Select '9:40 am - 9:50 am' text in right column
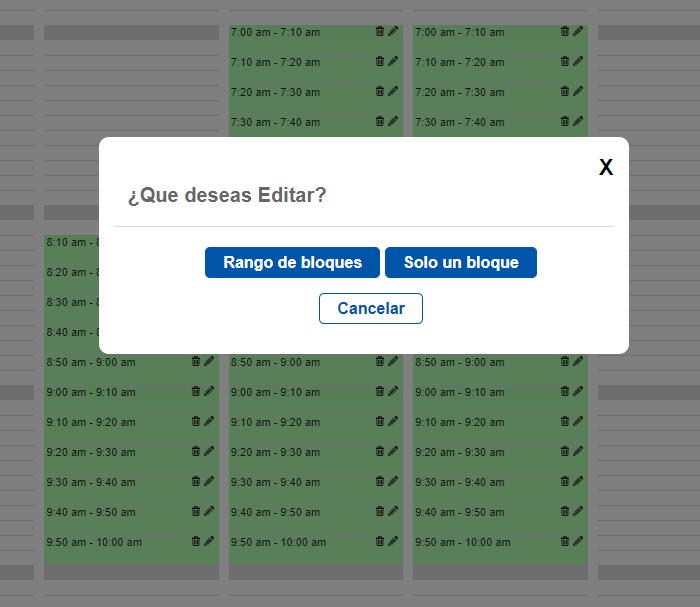The height and width of the screenshot is (607, 700). tap(460, 512)
